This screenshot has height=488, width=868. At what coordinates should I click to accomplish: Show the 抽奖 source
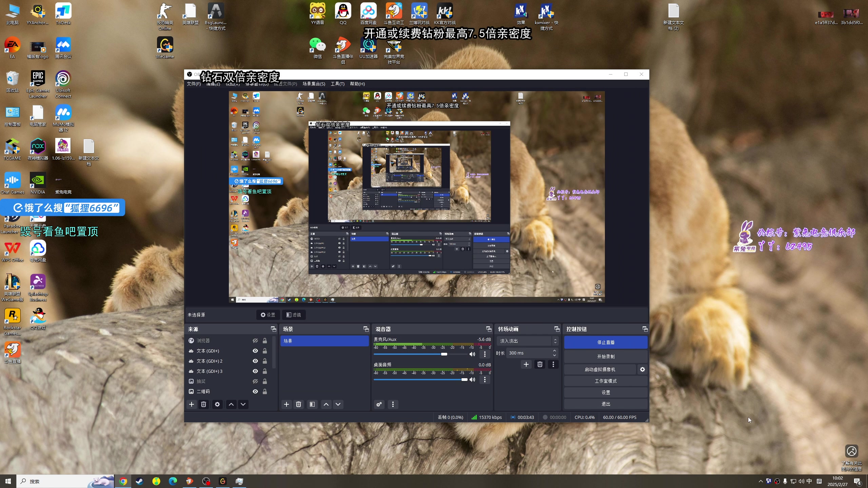(255, 381)
